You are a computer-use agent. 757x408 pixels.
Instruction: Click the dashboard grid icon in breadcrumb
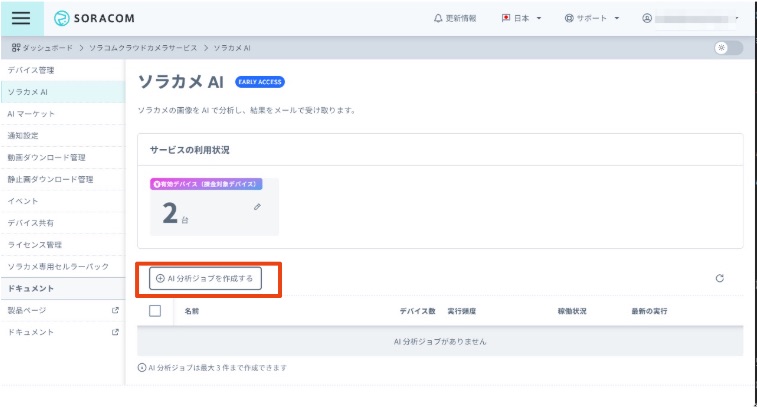click(16, 47)
